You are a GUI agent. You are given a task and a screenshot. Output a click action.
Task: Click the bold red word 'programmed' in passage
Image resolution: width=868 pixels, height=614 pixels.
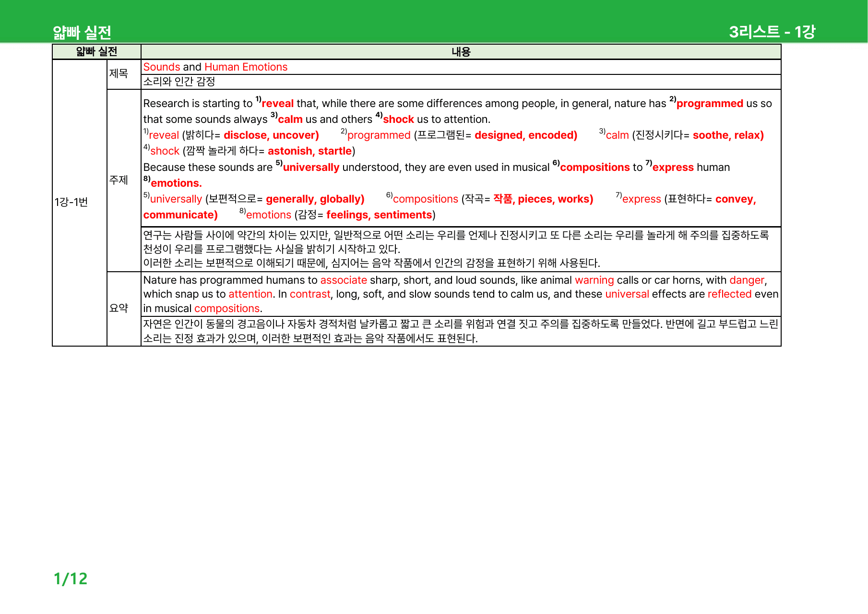pos(710,104)
